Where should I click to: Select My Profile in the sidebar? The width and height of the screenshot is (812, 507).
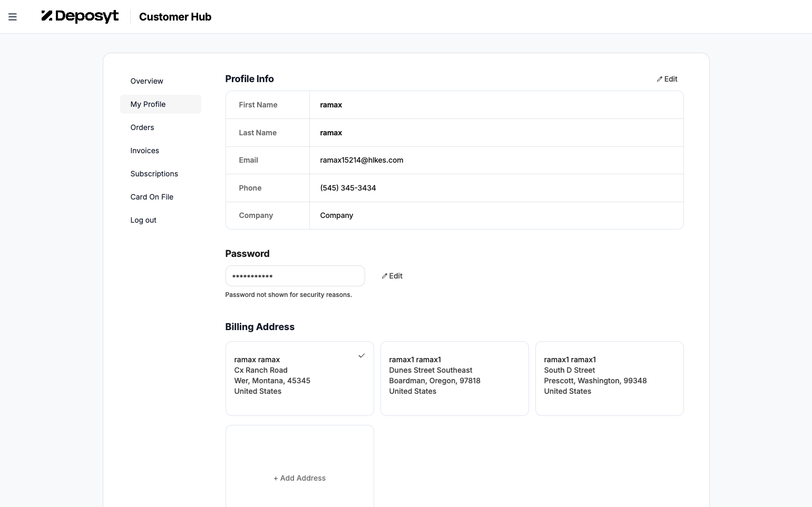point(161,104)
